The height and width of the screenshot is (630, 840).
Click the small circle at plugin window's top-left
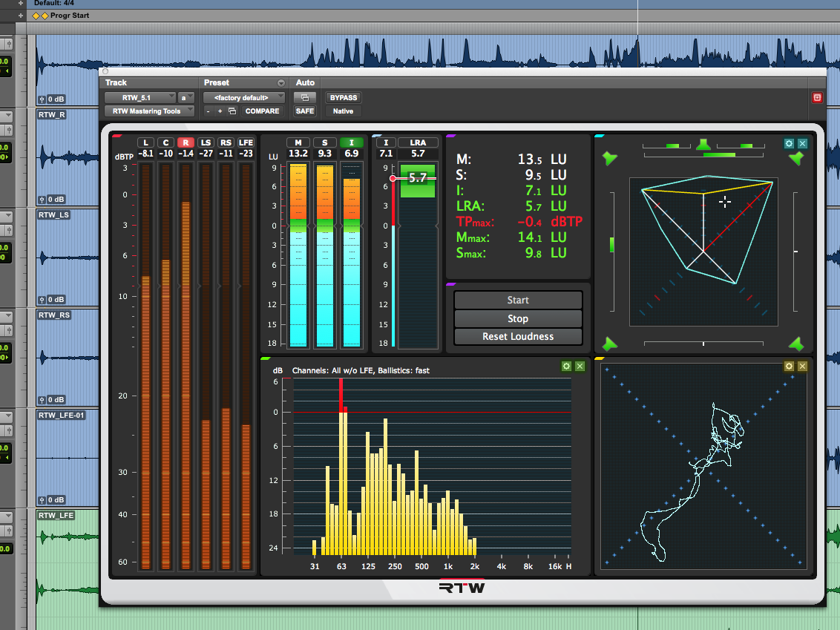[x=105, y=71]
